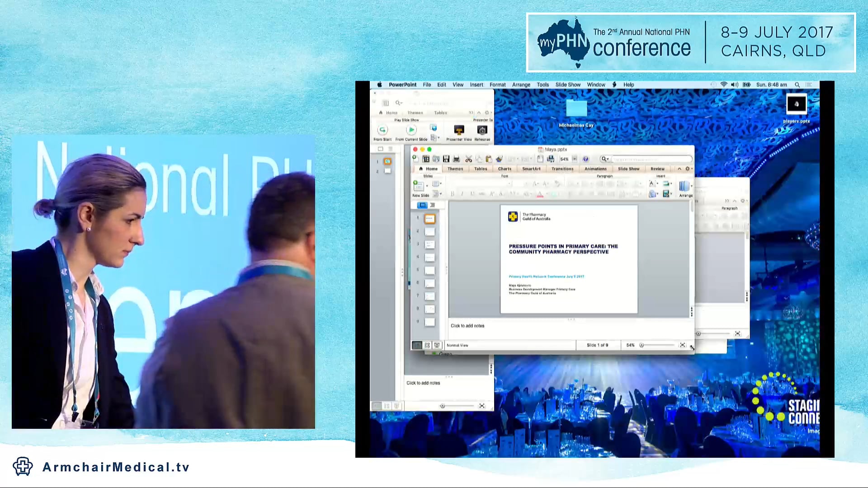868x488 pixels.
Task: Collapse the ribbon with the chevron arrow
Action: click(x=679, y=169)
